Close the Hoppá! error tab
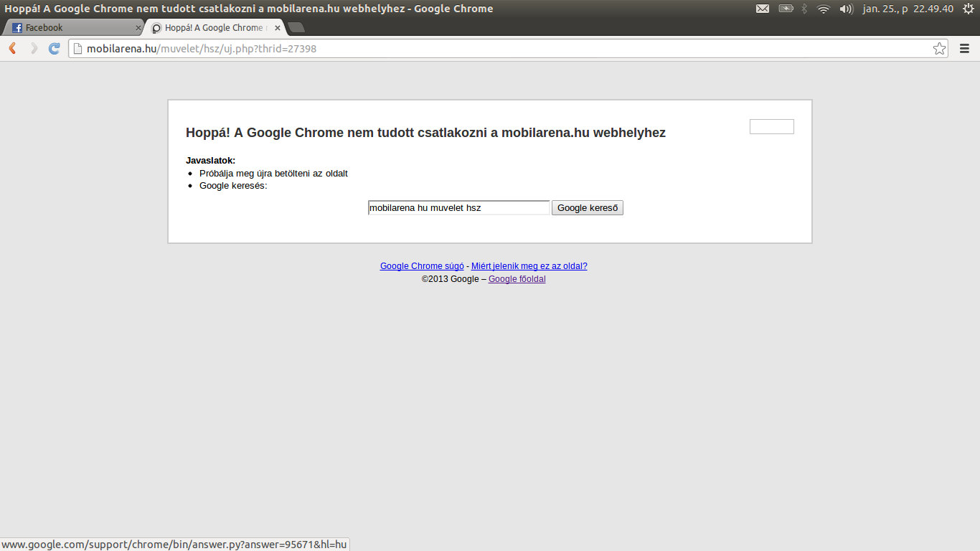 pos(278,28)
